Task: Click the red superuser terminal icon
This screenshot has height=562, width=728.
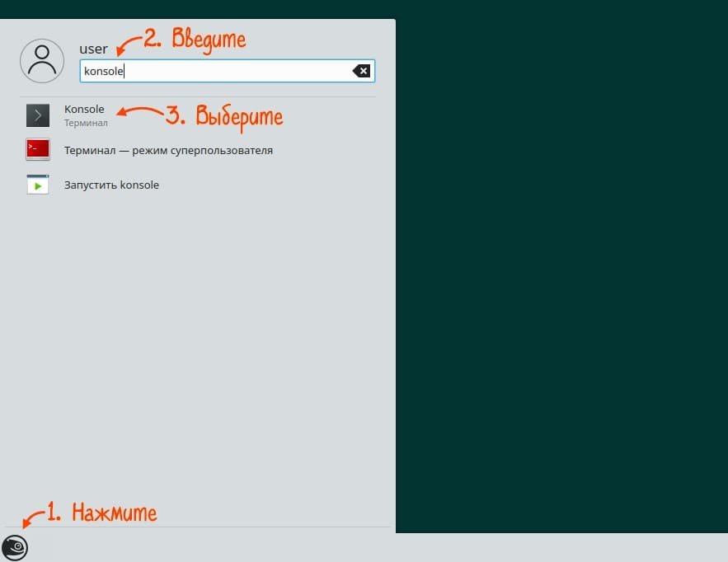Action: click(38, 149)
